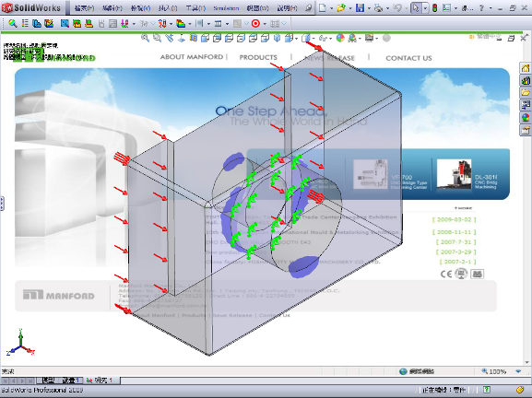
Task: Click the Apply Material icon in Simulation toolbar
Action: [x=37, y=23]
